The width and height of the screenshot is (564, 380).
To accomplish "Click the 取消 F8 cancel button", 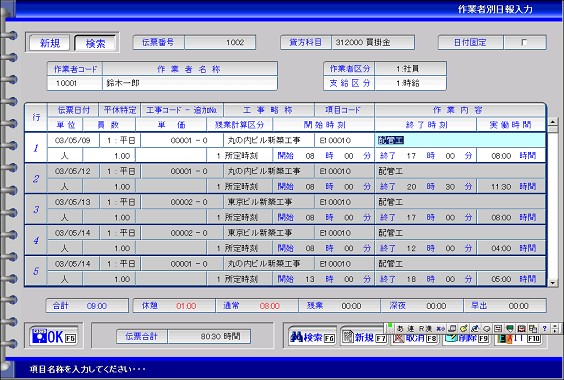I will [414, 338].
